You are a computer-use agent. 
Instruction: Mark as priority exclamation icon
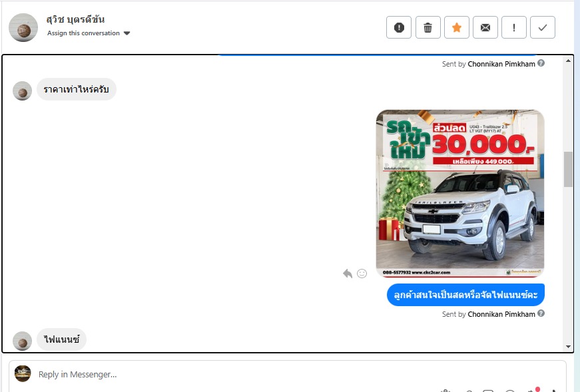click(x=514, y=27)
